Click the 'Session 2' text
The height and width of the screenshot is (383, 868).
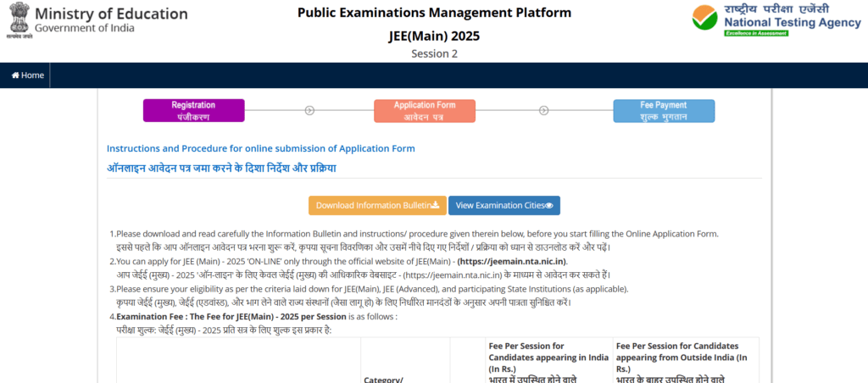pyautogui.click(x=434, y=53)
